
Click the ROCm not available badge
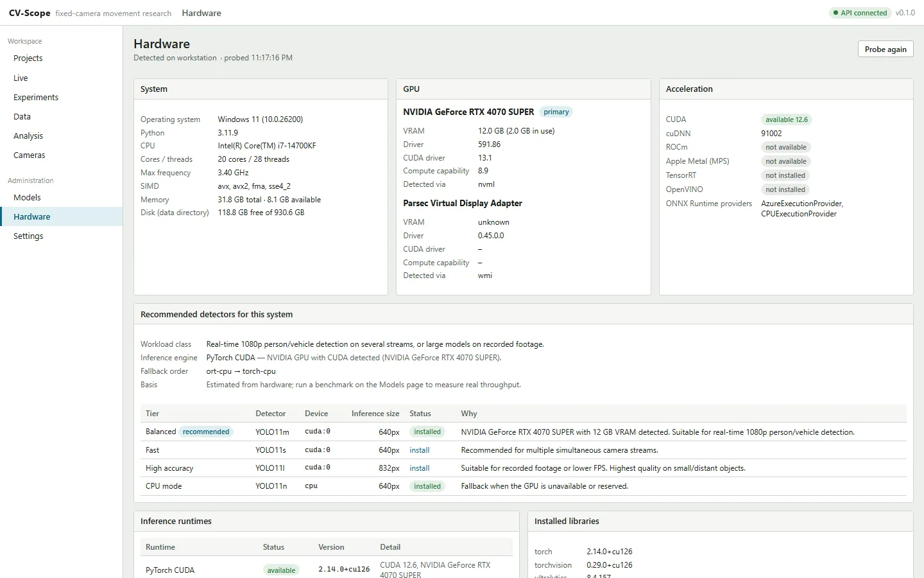[786, 147]
